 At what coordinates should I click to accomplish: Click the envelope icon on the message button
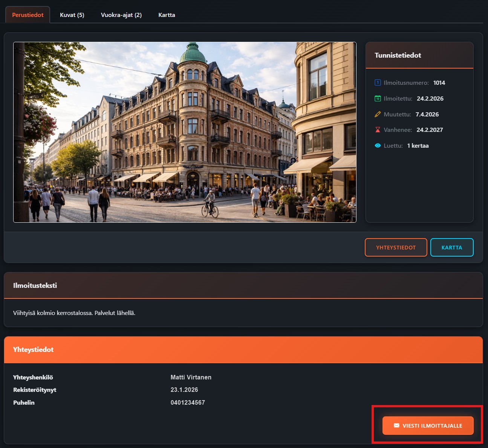396,425
